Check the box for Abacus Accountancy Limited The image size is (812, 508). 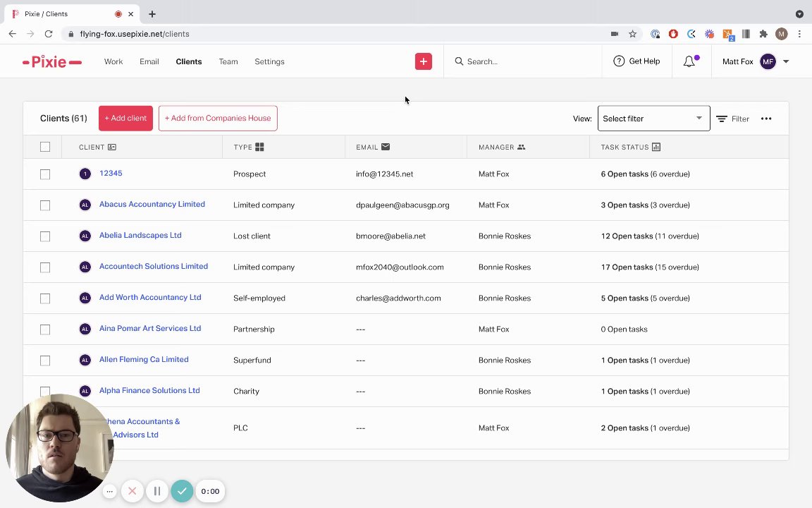tap(45, 205)
